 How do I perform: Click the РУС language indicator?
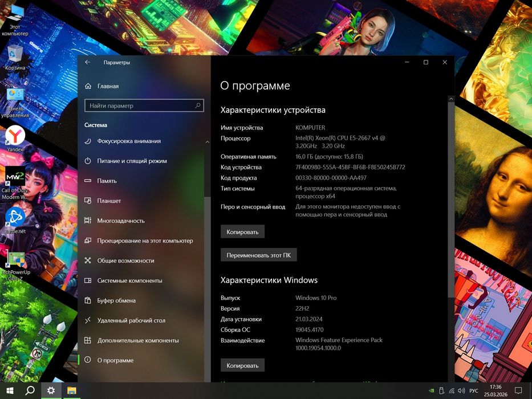click(x=474, y=391)
